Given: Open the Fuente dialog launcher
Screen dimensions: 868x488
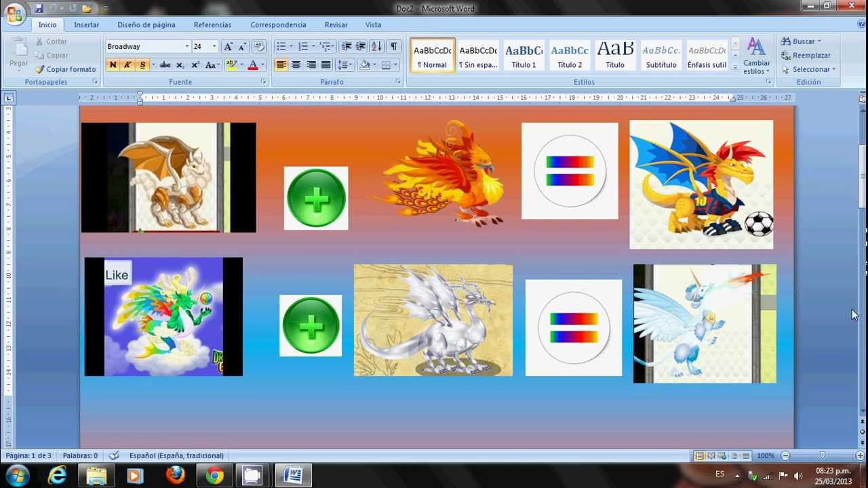Looking at the screenshot, I should pos(263,82).
